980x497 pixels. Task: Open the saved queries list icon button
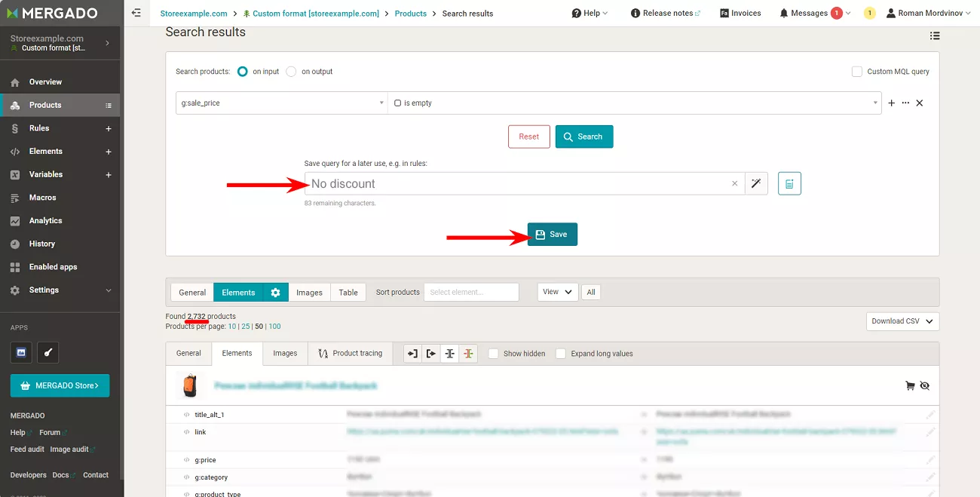tap(789, 183)
